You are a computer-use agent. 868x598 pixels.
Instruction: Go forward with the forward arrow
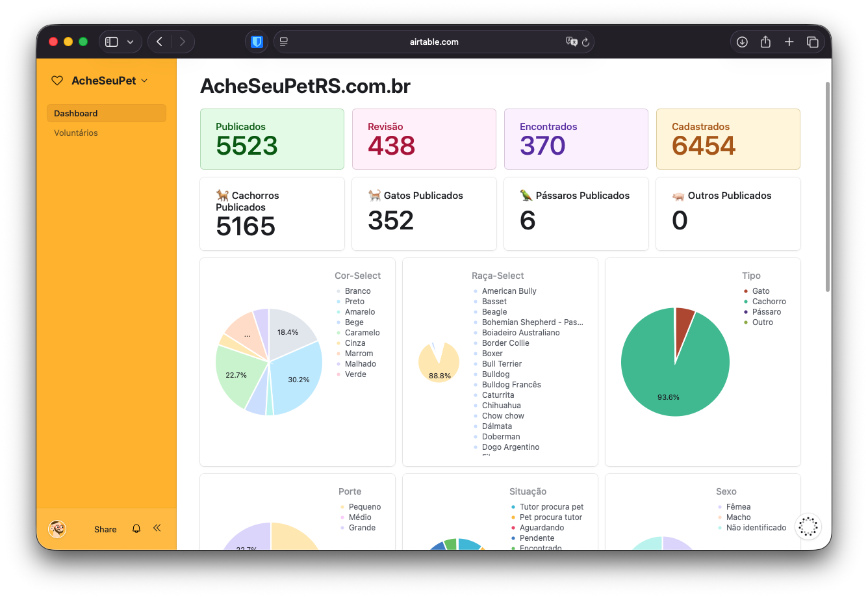(183, 42)
